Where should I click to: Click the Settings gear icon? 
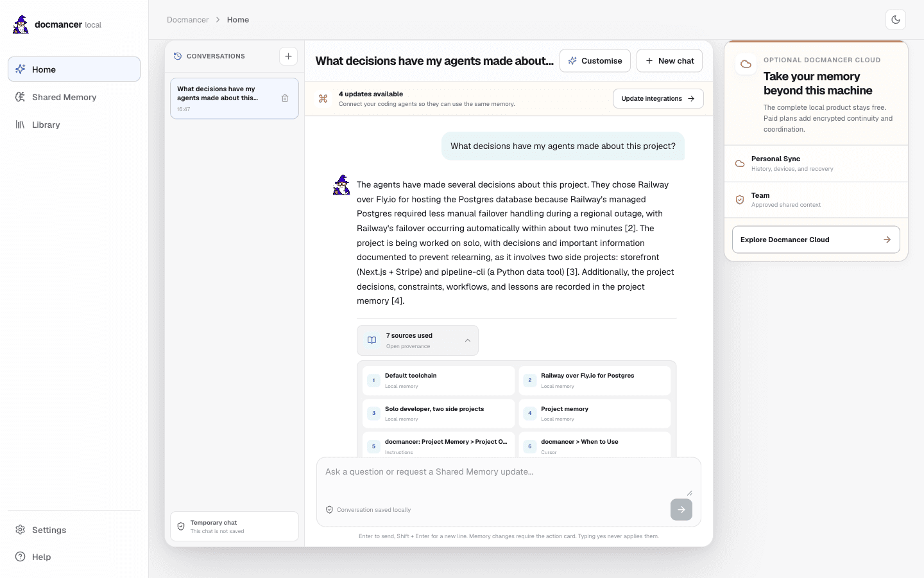[x=21, y=530]
